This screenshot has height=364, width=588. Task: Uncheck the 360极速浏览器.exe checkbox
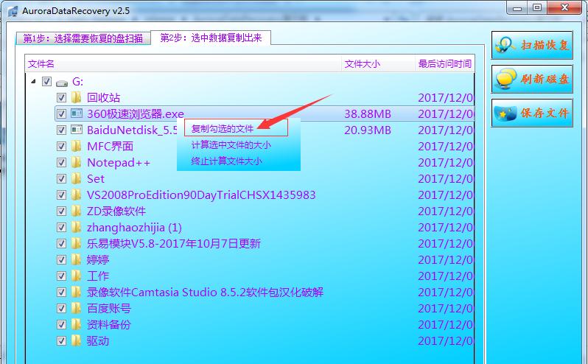click(61, 113)
